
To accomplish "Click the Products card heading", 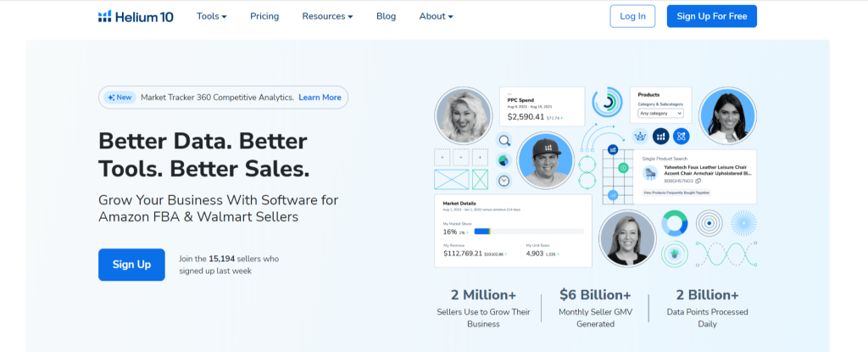I will point(648,95).
